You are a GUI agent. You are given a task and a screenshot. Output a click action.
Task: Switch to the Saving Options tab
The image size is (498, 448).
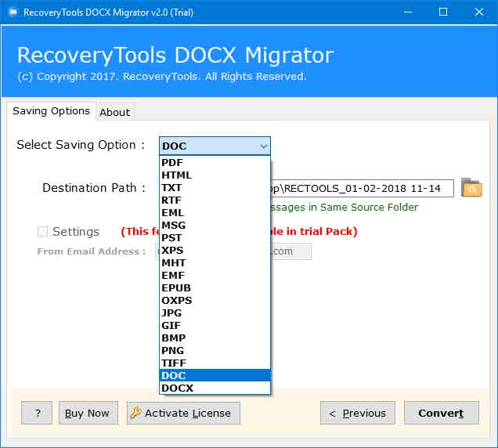point(51,111)
